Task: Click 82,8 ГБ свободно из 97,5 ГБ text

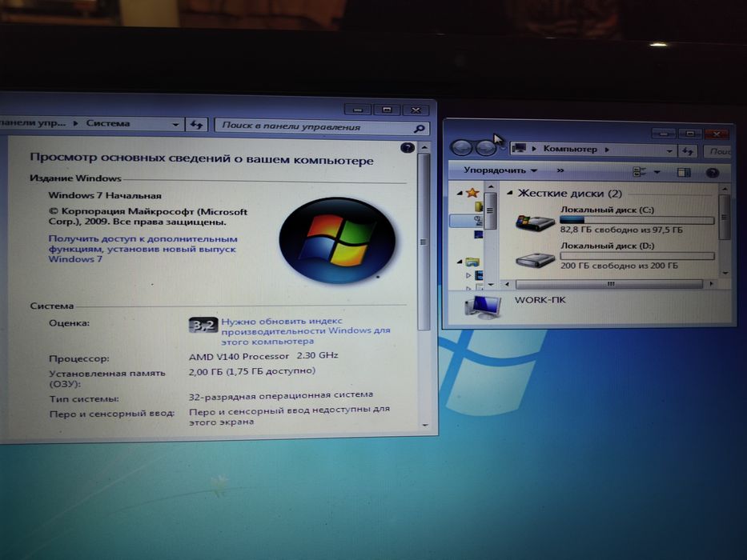Action: coord(620,230)
